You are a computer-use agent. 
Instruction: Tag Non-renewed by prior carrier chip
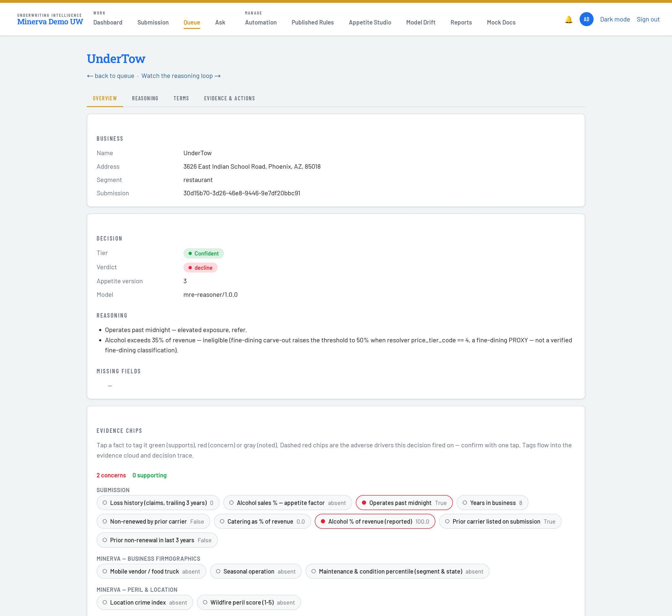click(153, 521)
